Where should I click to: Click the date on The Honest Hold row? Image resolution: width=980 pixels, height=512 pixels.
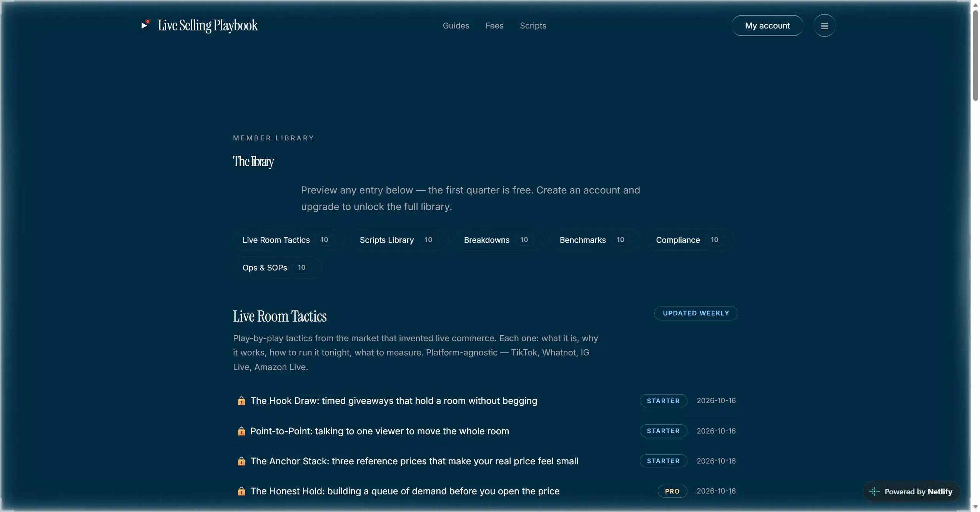click(716, 491)
